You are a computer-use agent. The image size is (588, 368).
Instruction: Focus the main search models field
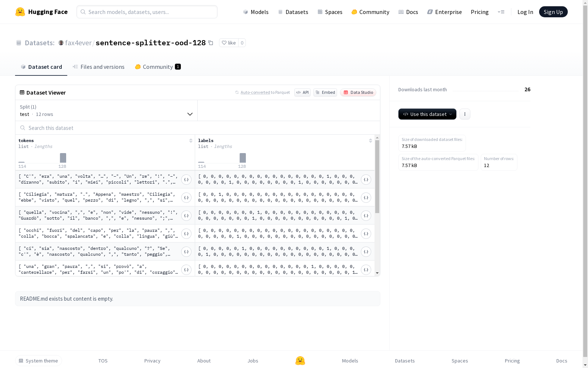pyautogui.click(x=147, y=12)
